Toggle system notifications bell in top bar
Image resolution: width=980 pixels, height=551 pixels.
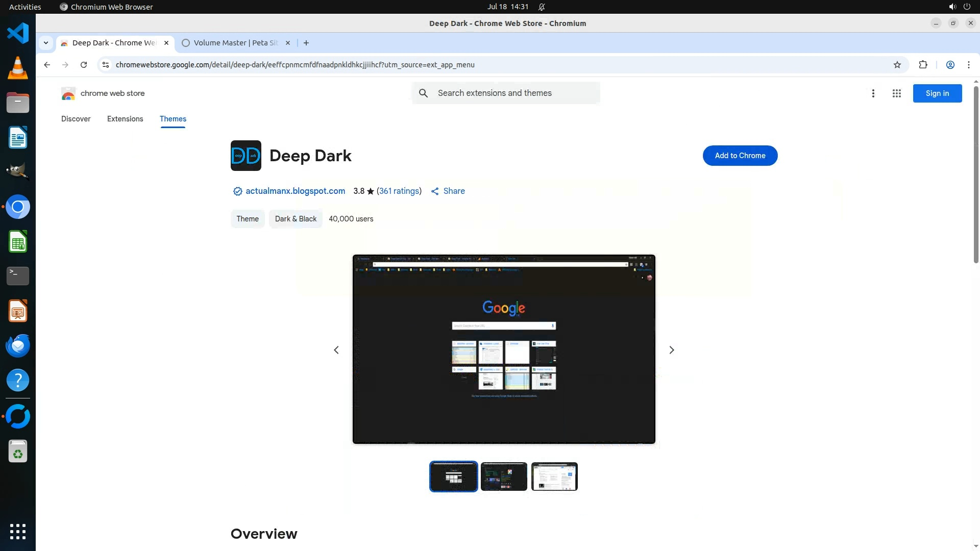pyautogui.click(x=542, y=7)
